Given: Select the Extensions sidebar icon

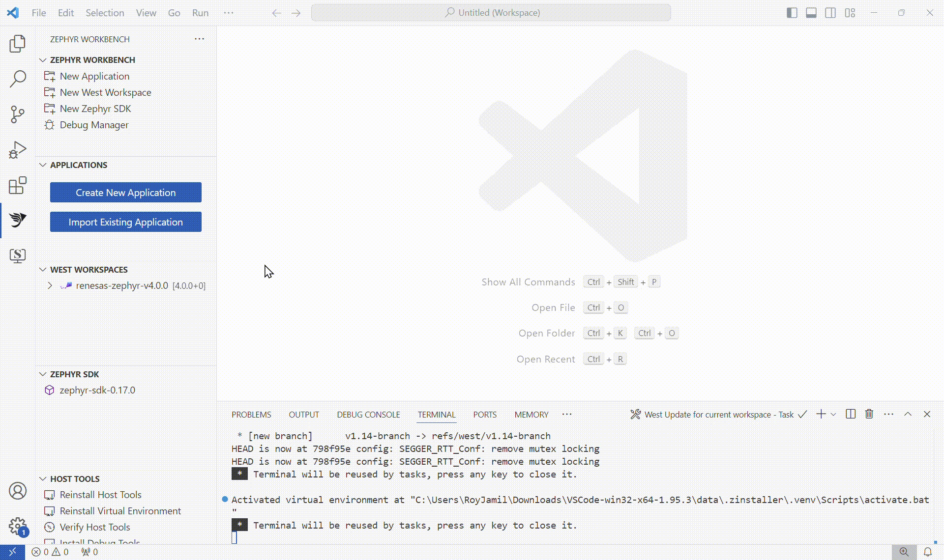Looking at the screenshot, I should click(18, 185).
